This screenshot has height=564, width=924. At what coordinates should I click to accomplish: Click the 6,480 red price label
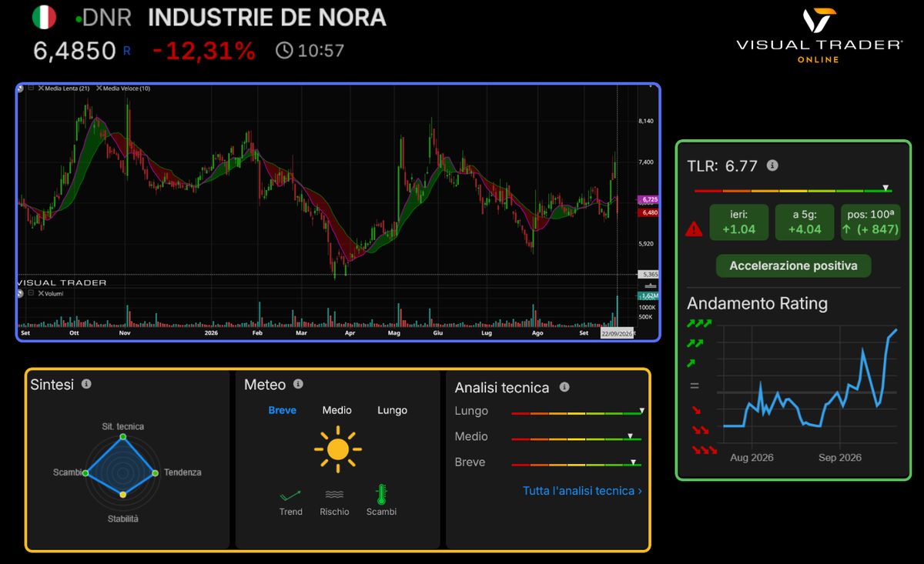click(x=647, y=212)
